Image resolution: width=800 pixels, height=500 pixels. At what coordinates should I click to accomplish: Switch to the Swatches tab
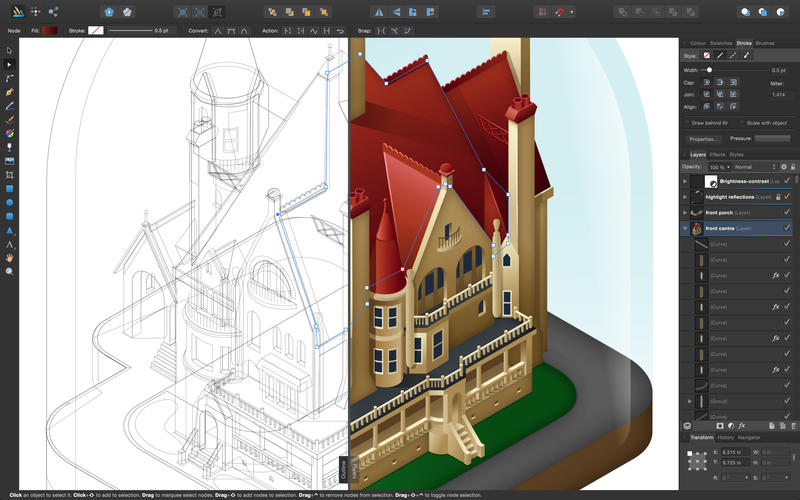pos(720,43)
